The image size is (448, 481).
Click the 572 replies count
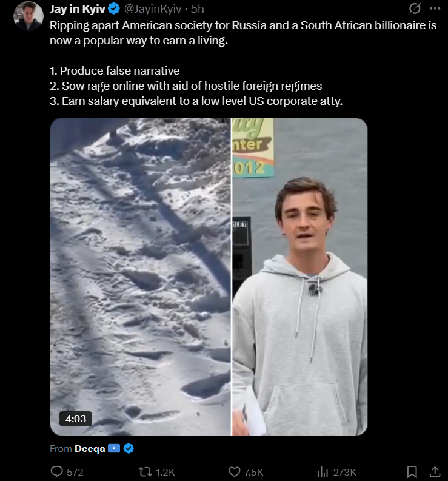tap(75, 472)
